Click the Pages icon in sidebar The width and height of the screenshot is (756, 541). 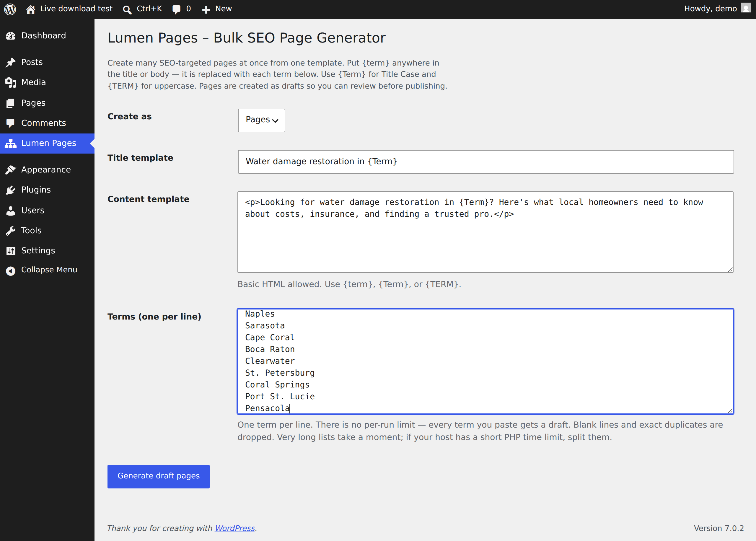[x=11, y=103]
